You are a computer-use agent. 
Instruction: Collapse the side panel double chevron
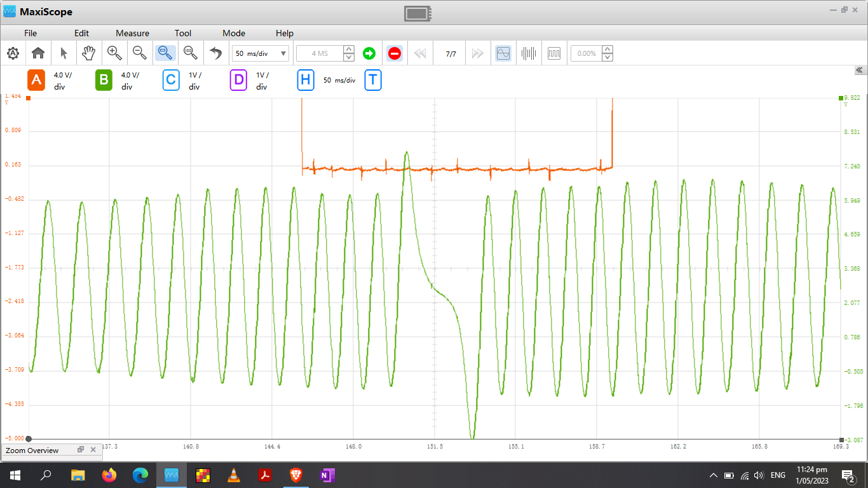click(859, 70)
